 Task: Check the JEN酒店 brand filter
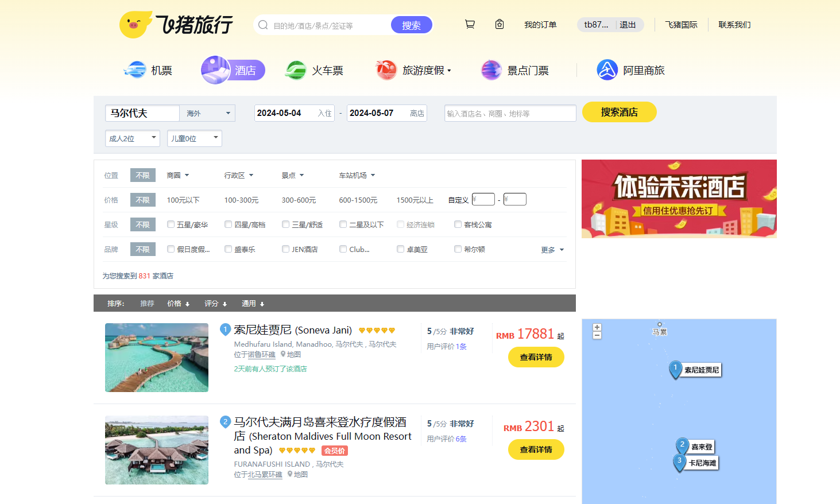[285, 249]
